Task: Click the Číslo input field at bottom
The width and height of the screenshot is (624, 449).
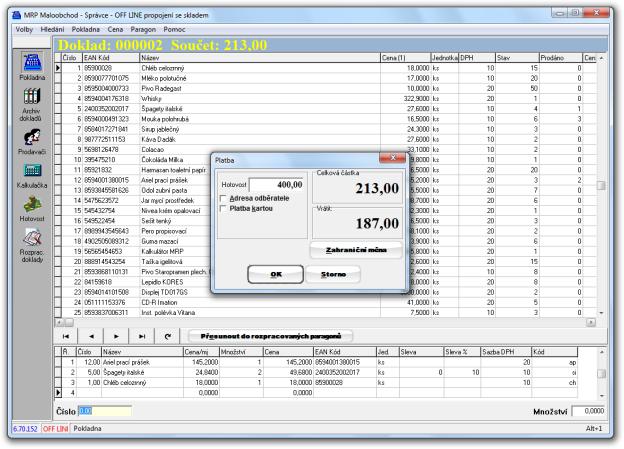Action: pyautogui.click(x=103, y=410)
